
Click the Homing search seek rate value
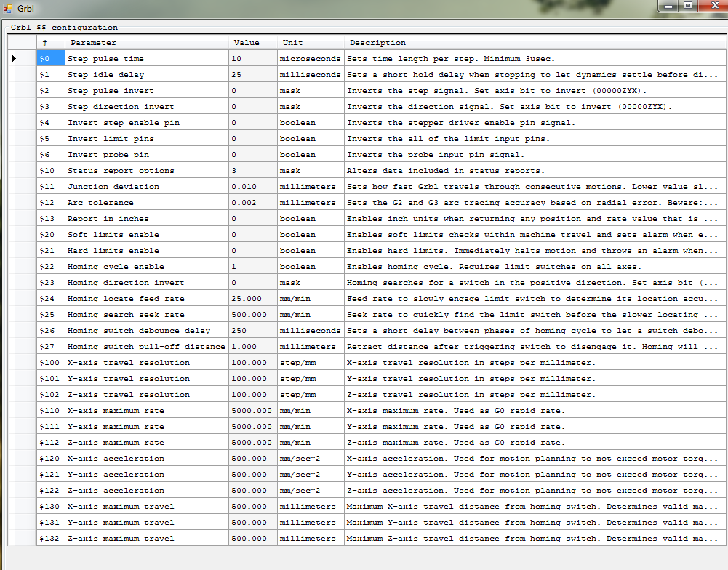pos(252,315)
